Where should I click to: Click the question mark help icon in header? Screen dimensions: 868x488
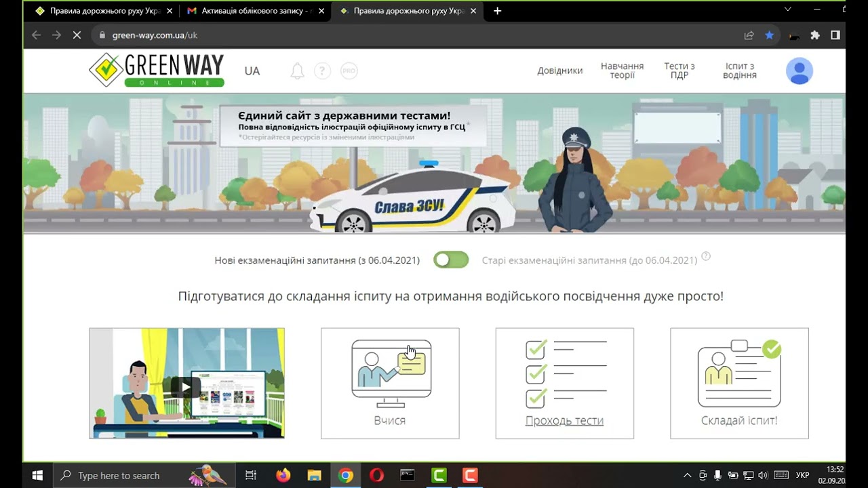click(x=323, y=70)
